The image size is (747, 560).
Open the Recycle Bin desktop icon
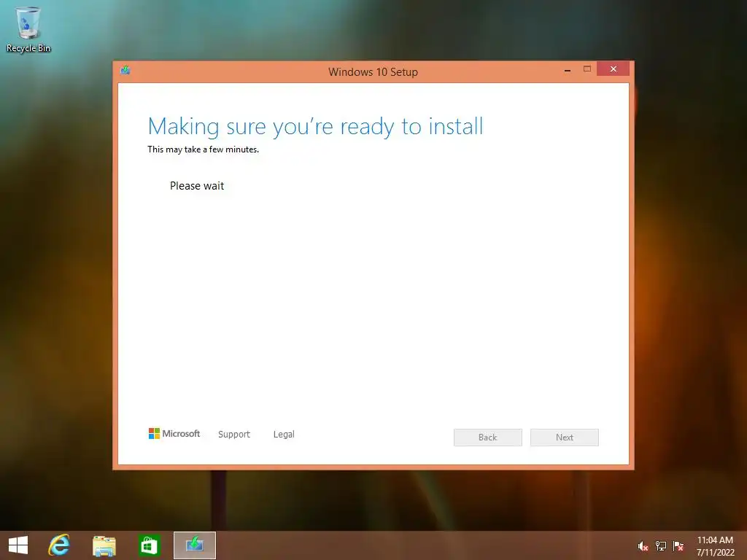[x=28, y=29]
